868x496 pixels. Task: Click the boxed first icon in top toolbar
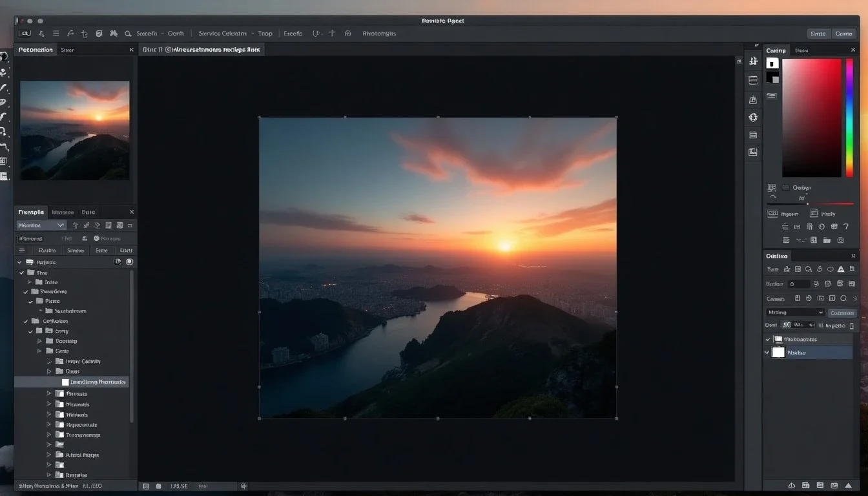click(x=25, y=34)
